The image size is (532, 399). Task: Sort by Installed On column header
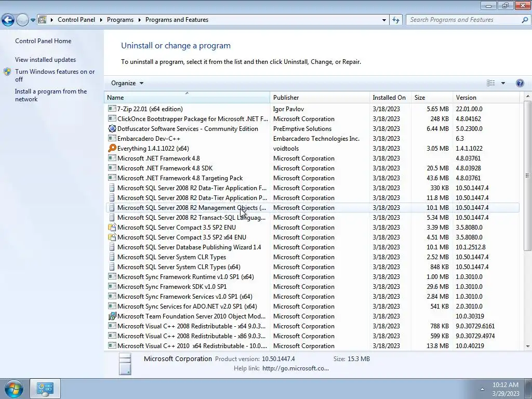tap(390, 97)
